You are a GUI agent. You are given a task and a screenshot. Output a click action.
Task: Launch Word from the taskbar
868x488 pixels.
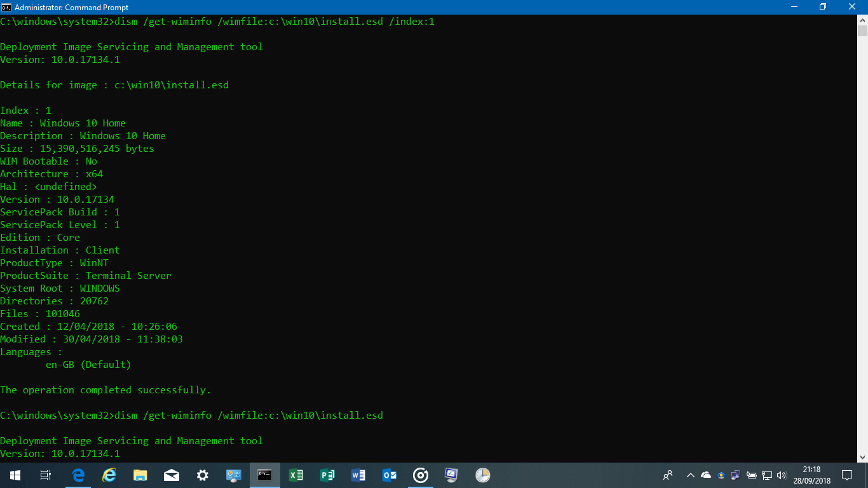point(358,475)
